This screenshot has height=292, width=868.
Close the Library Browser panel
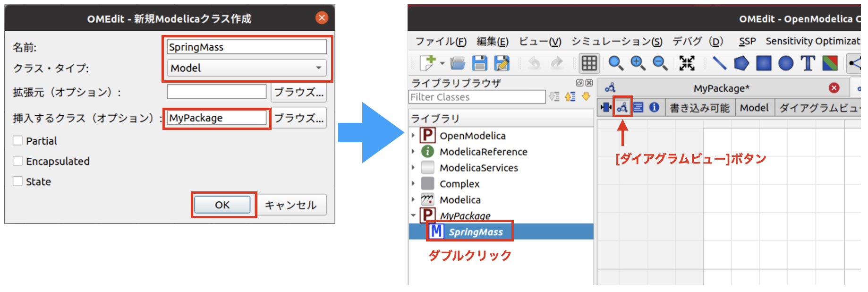coord(589,83)
